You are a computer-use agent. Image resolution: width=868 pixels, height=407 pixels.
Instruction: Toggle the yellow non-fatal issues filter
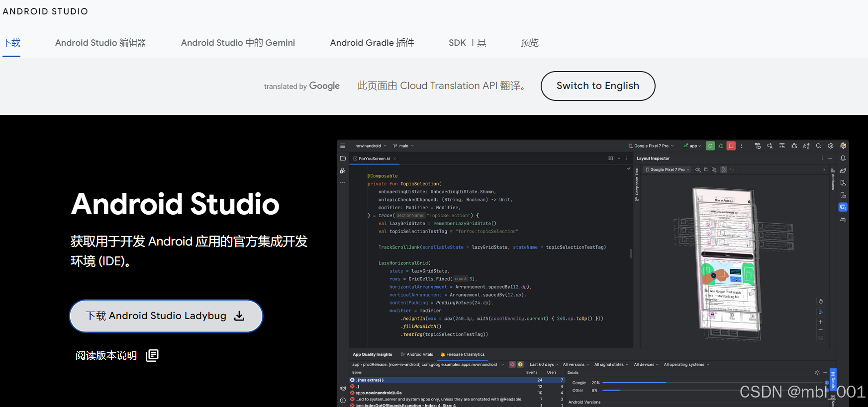(x=520, y=364)
